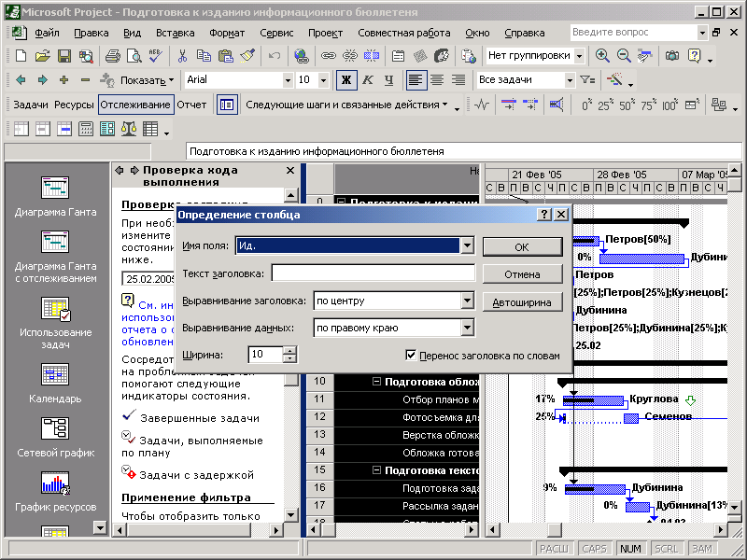747x560 pixels.
Task: Set 50% complete on tracking toolbar
Action: [625, 105]
